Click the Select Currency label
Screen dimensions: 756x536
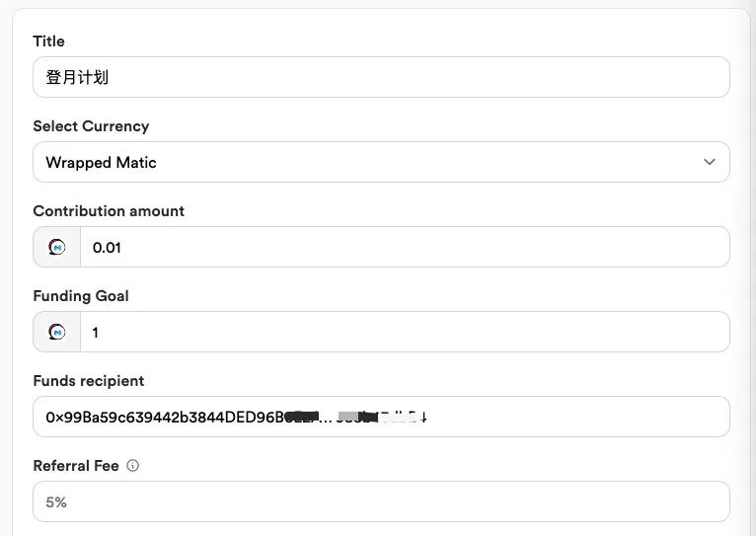91,126
